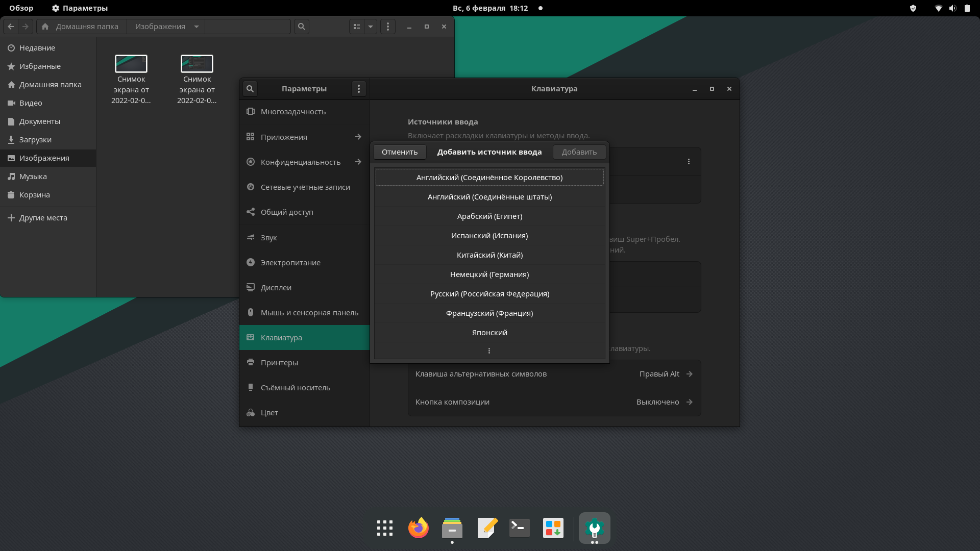980x551 pixels.
Task: Select Английский (Соединённое Королевство)
Action: (489, 178)
